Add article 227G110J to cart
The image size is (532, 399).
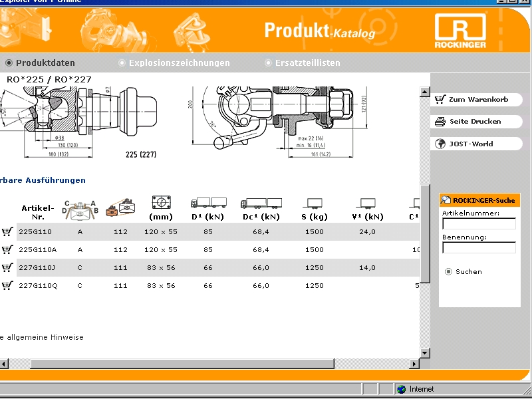pos(7,267)
